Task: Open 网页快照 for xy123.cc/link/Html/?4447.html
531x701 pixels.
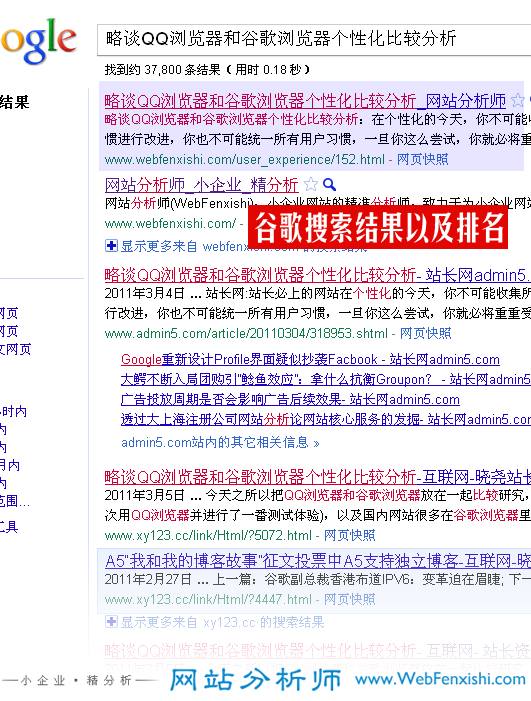Action: pyautogui.click(x=350, y=599)
